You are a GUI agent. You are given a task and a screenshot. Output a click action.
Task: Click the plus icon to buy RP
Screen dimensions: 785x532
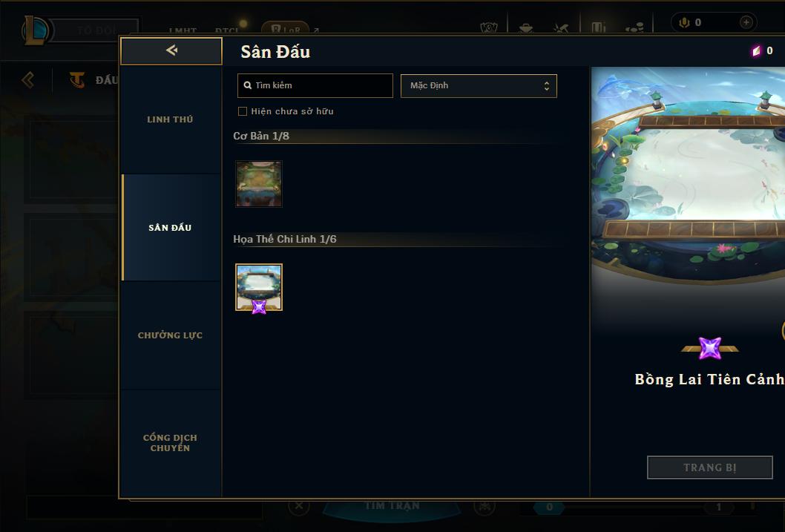point(746,22)
